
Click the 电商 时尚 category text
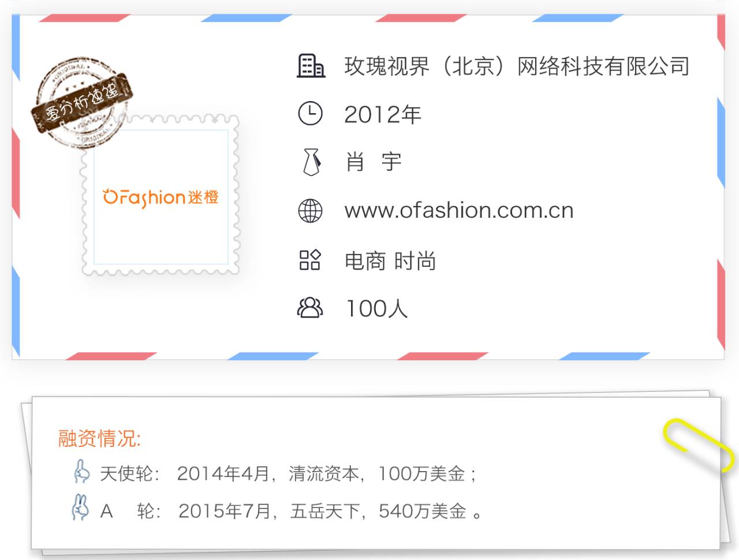click(390, 261)
